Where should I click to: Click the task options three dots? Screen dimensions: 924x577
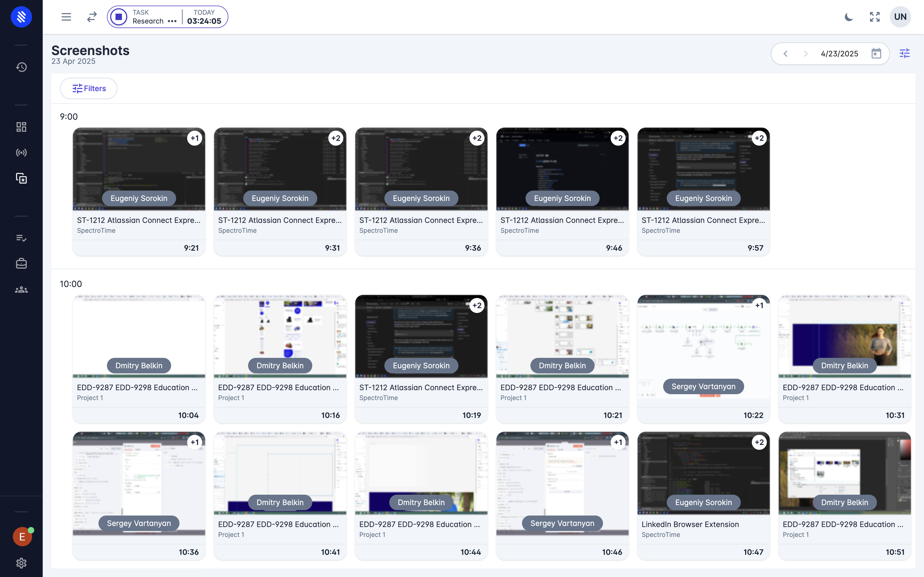[172, 21]
